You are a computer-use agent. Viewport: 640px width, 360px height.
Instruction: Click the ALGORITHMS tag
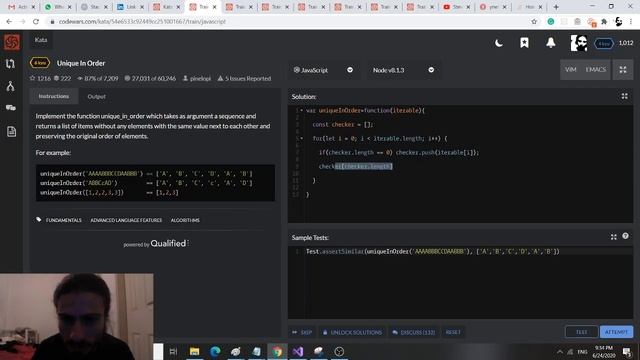coord(185,220)
